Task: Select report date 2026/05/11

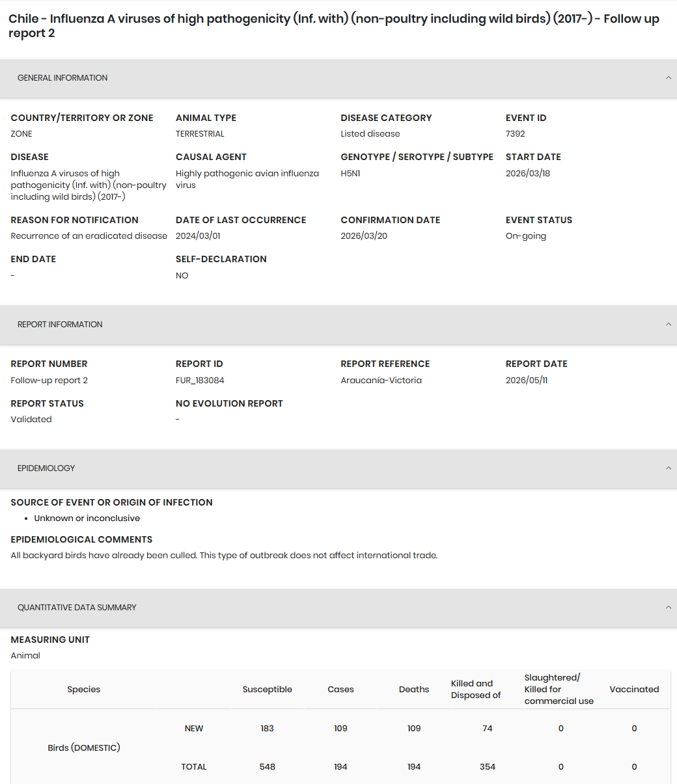Action: click(527, 381)
